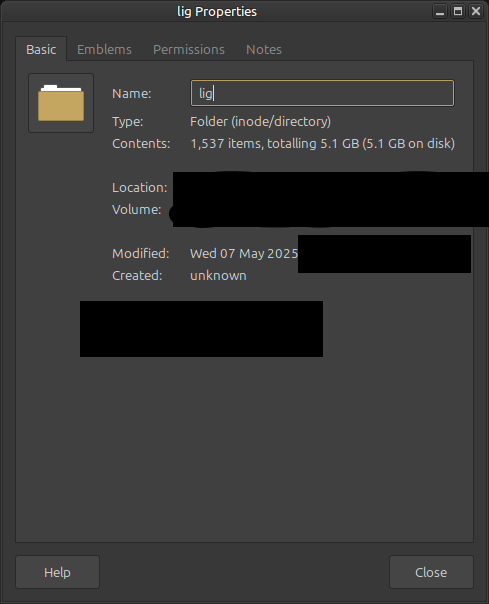The width and height of the screenshot is (489, 604).
Task: Click the Folder (inode/directory) type text
Action: pos(260,122)
